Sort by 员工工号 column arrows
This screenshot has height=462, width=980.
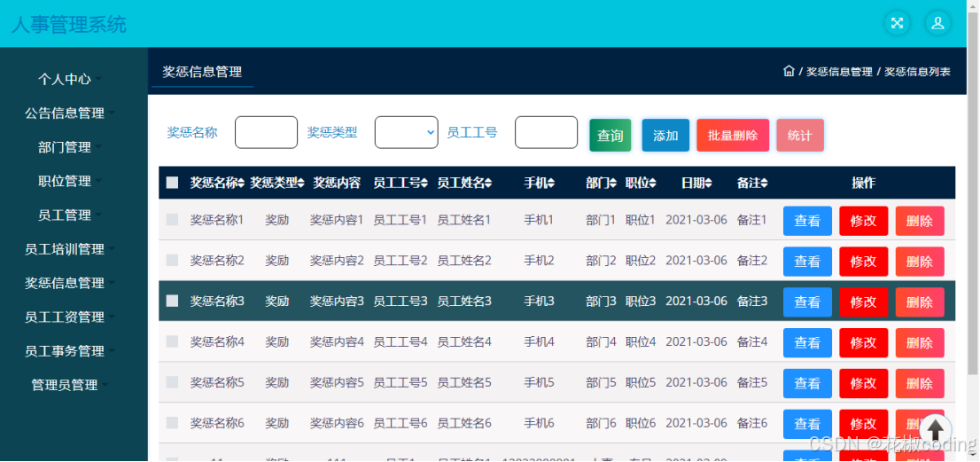point(424,184)
